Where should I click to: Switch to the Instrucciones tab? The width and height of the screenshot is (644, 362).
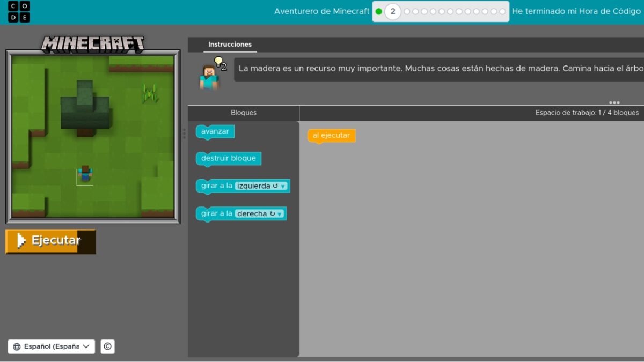[230, 45]
